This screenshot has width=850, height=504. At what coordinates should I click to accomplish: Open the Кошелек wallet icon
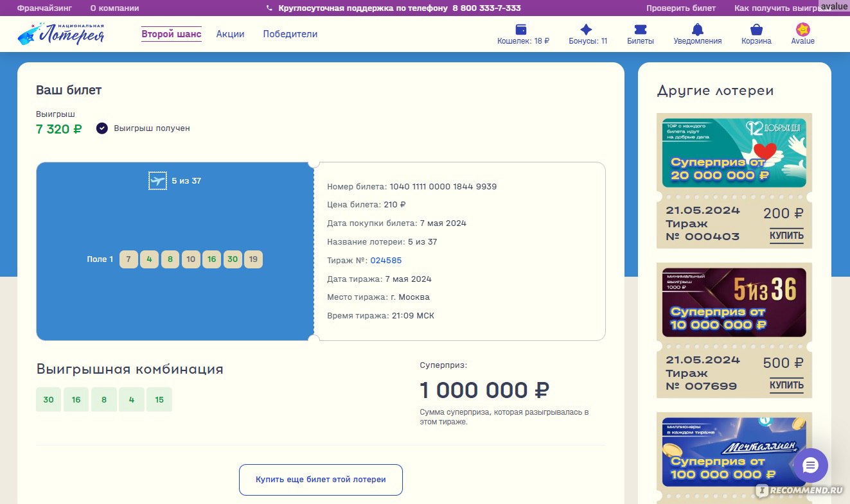(x=522, y=30)
